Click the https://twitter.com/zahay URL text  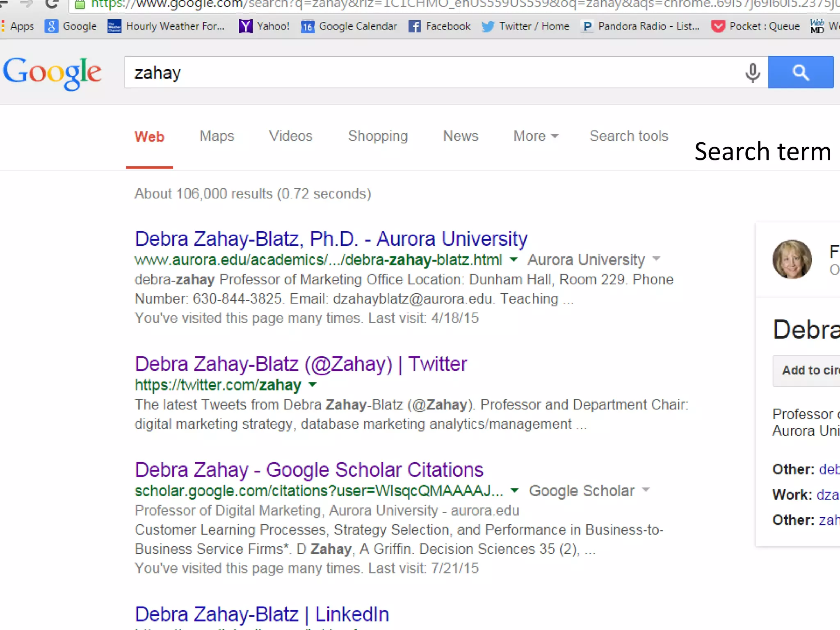click(218, 385)
